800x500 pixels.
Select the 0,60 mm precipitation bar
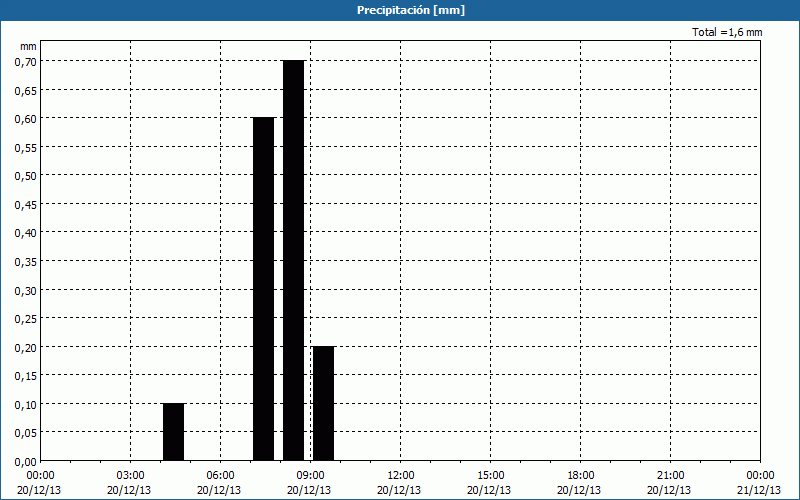click(264, 289)
